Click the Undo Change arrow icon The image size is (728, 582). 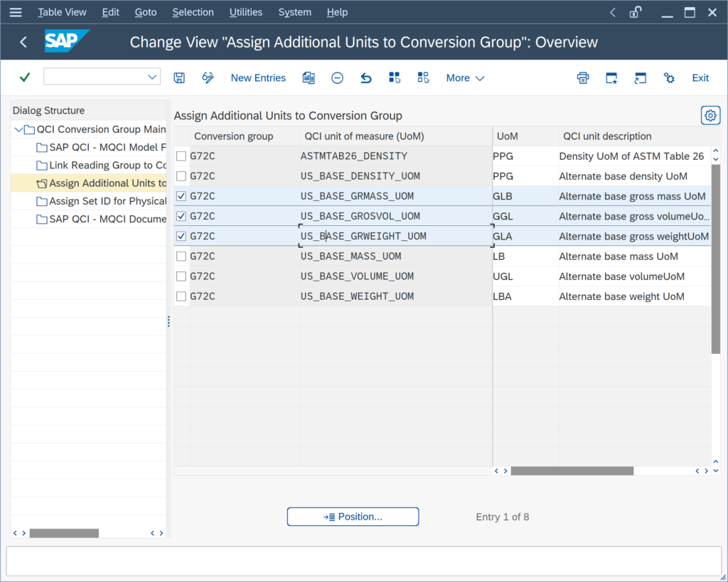[366, 78]
